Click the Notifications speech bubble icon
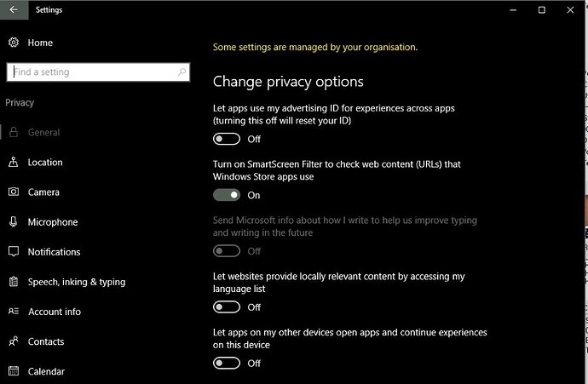This screenshot has width=588, height=384. pos(14,252)
